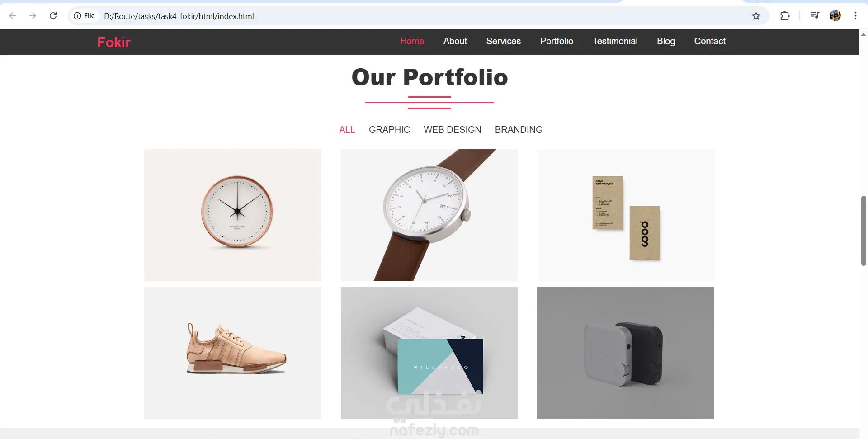The width and height of the screenshot is (868, 439).
Task: Open the Services nav link
Action: click(x=504, y=41)
